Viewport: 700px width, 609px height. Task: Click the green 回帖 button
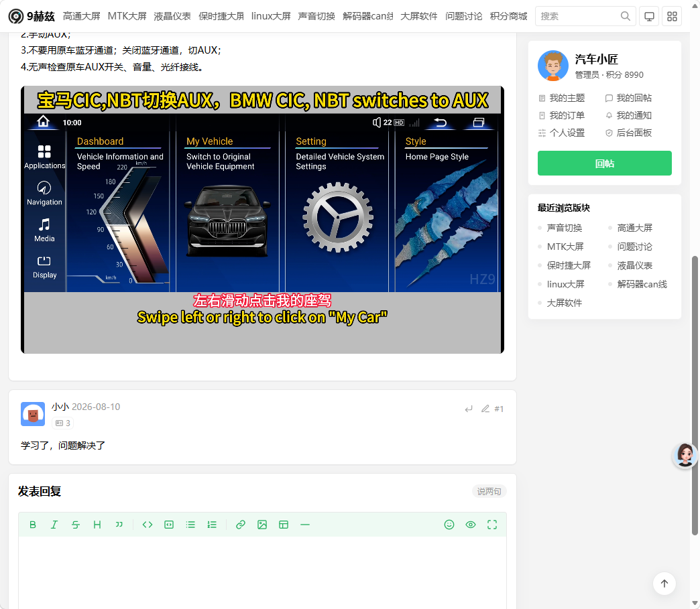point(605,163)
